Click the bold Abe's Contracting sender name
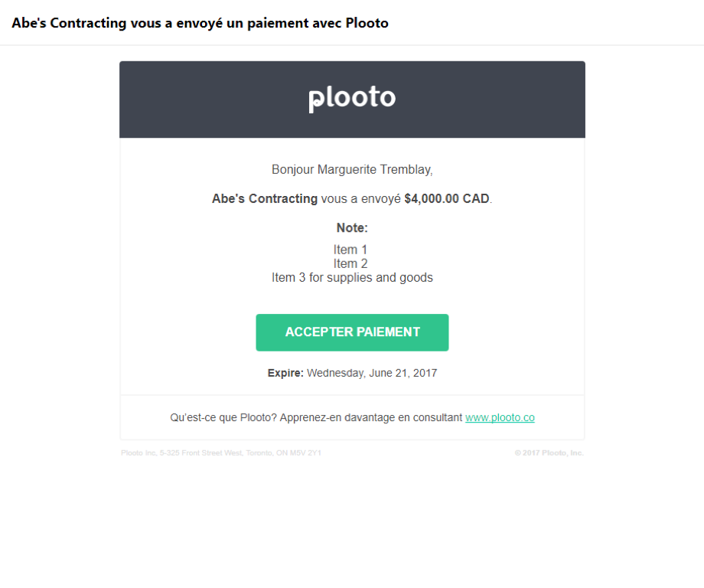 coord(263,198)
